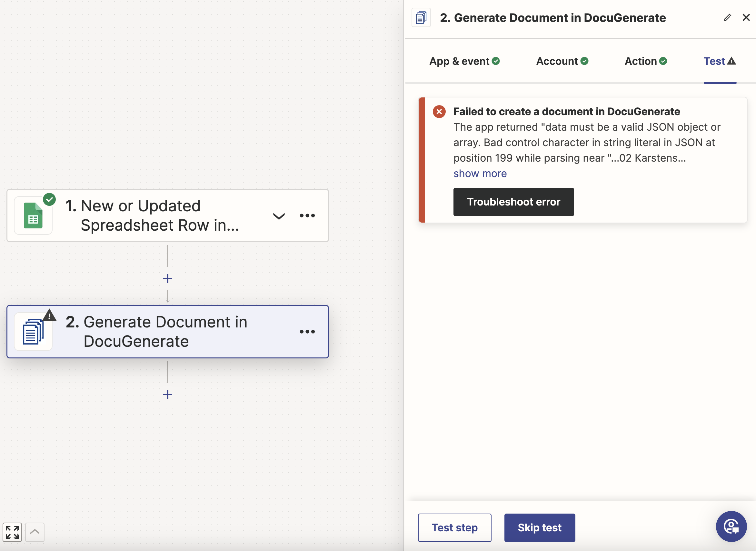Viewport: 756px width, 551px height.
Task: Click the collapse up-arrow canvas control
Action: point(35,532)
